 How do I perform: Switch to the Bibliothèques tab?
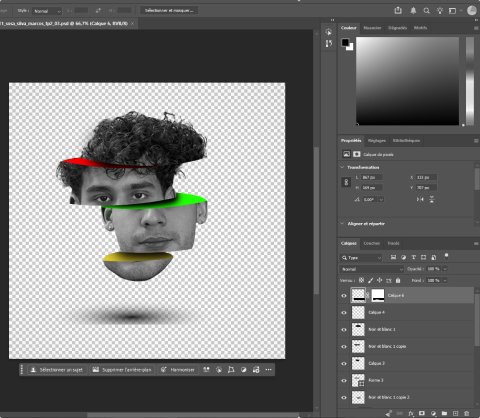click(x=406, y=141)
